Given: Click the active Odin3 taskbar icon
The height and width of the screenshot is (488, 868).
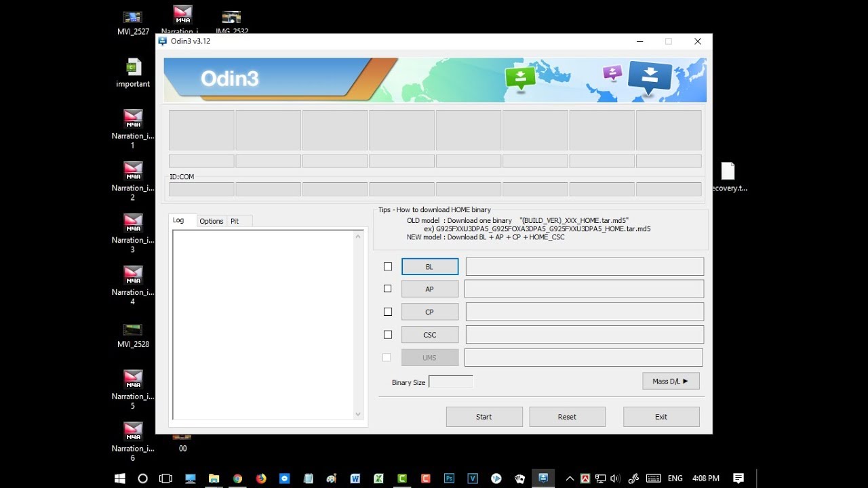Looking at the screenshot, I should pos(543,478).
